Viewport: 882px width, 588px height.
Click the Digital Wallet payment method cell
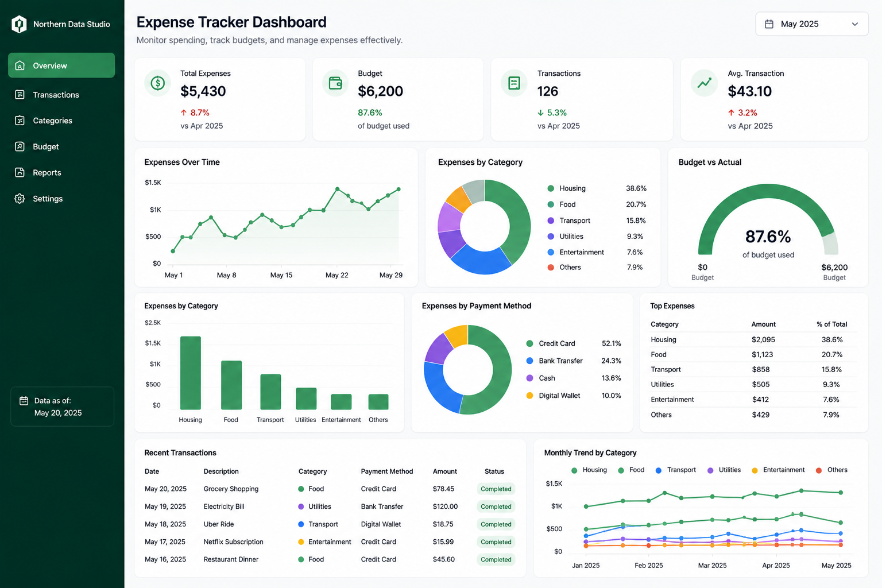[x=381, y=524]
